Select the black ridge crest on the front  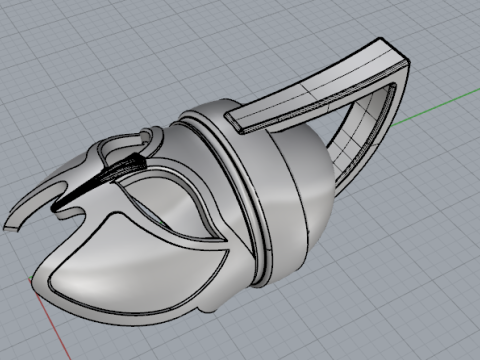click(x=100, y=180)
